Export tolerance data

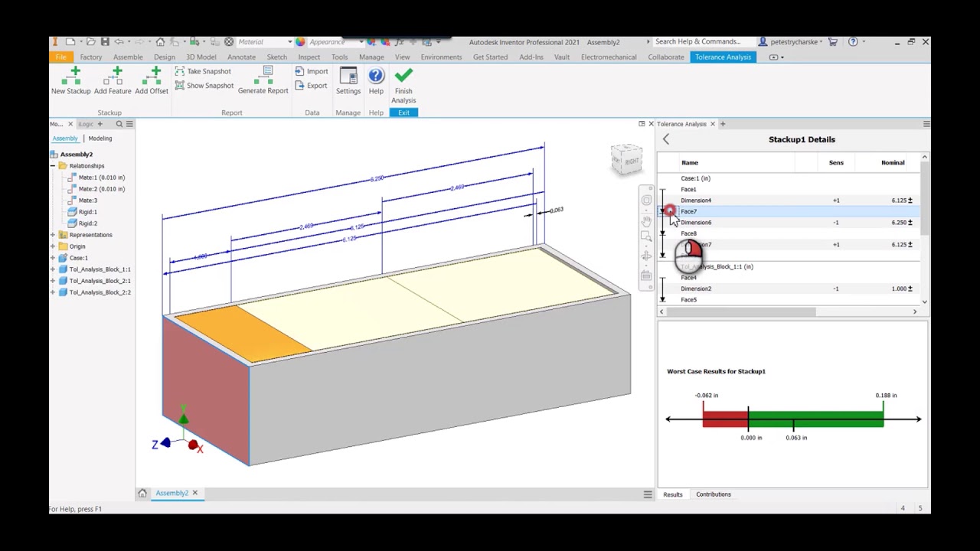click(312, 85)
